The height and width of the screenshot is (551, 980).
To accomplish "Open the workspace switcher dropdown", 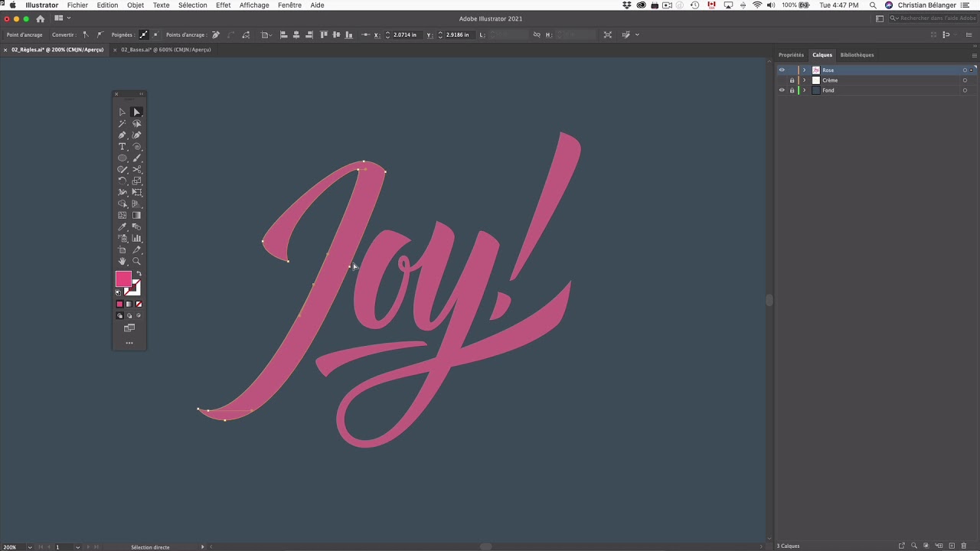I will (x=880, y=18).
